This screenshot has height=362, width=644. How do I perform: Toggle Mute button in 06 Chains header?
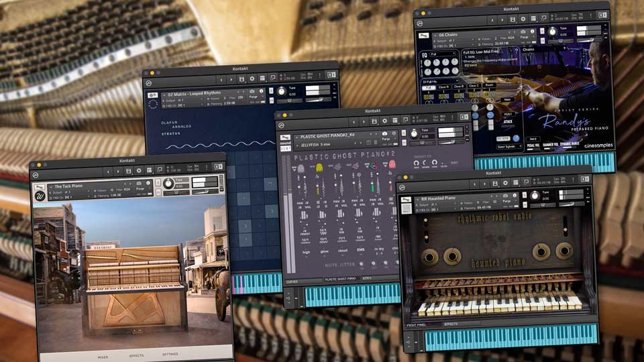[x=543, y=41]
